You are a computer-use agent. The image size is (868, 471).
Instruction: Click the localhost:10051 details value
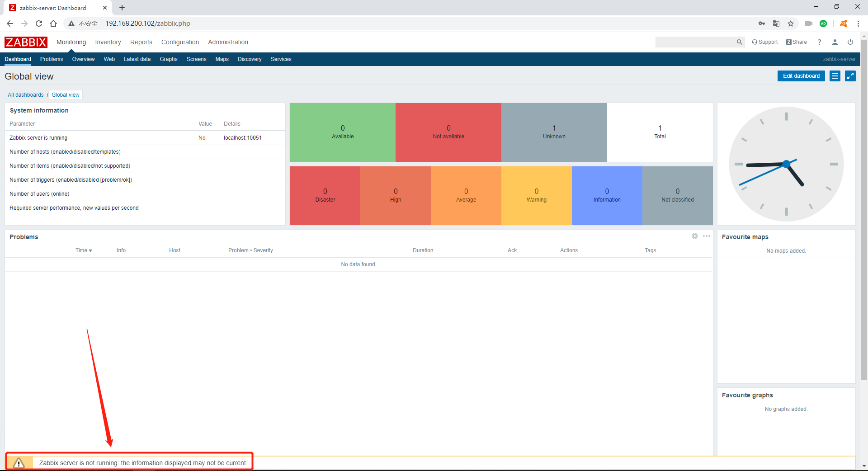point(243,138)
